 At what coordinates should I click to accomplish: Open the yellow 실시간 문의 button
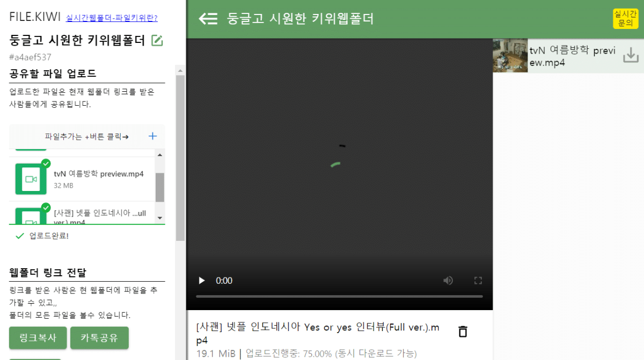625,18
